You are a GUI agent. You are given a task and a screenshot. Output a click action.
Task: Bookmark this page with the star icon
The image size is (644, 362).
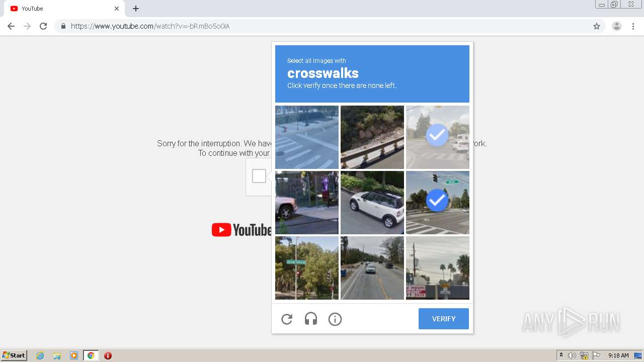point(597,26)
